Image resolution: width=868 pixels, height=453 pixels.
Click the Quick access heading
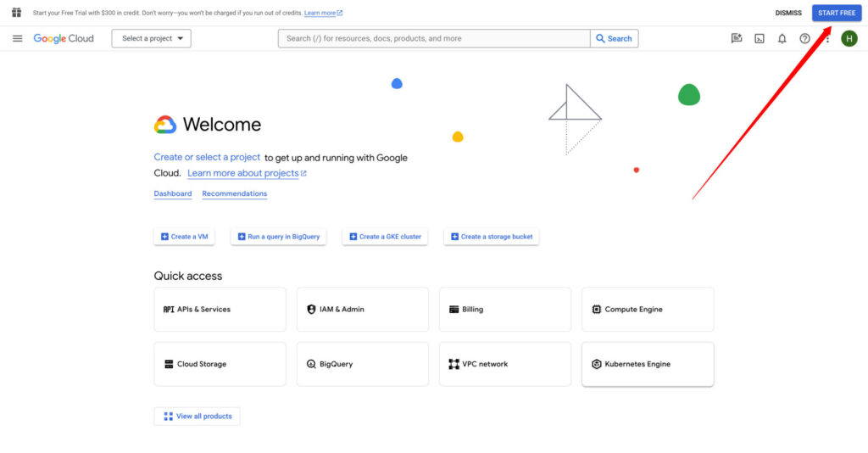[187, 276]
